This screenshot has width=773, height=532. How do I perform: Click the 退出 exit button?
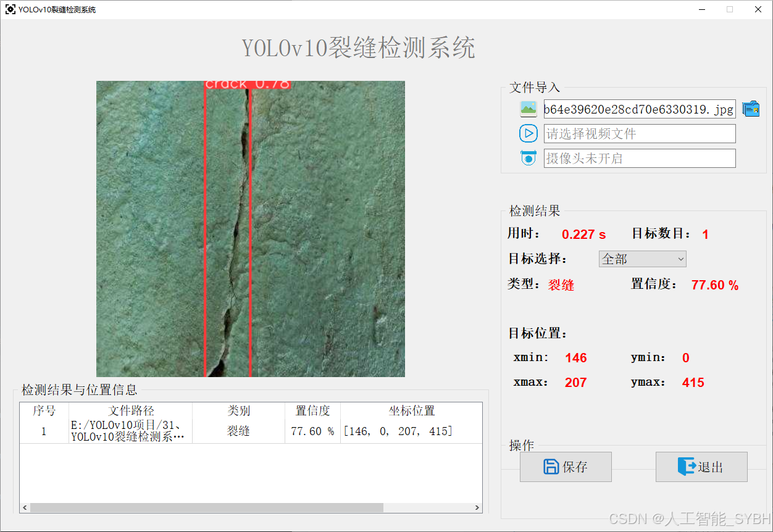click(x=701, y=467)
